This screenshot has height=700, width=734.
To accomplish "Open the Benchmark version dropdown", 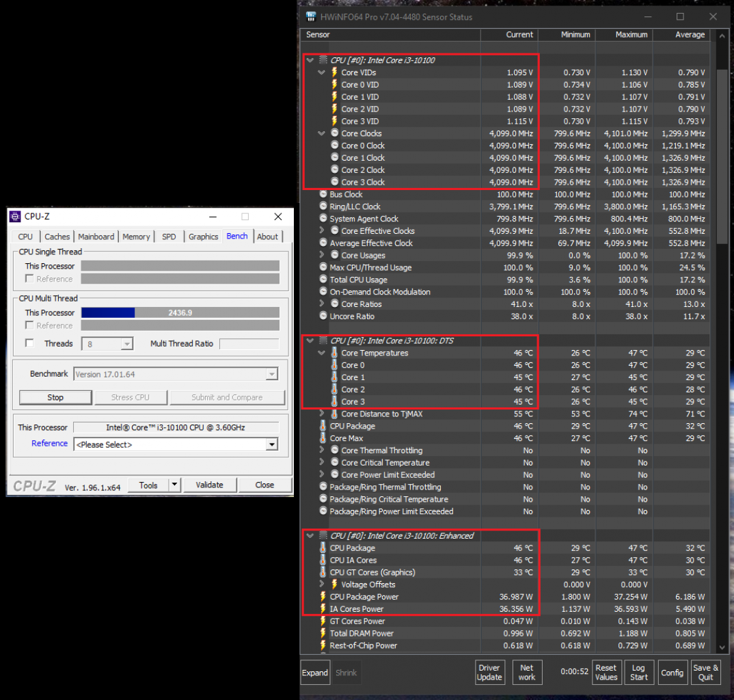I will coord(271,374).
